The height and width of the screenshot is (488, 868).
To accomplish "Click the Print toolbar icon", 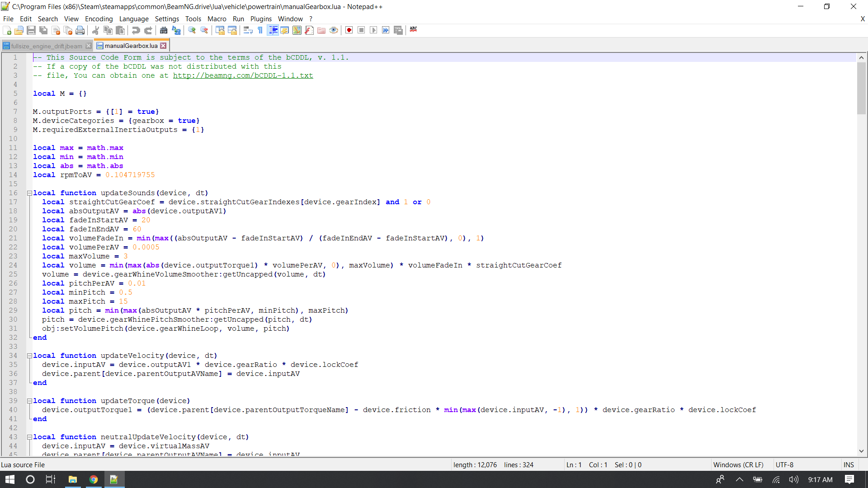I will (80, 30).
